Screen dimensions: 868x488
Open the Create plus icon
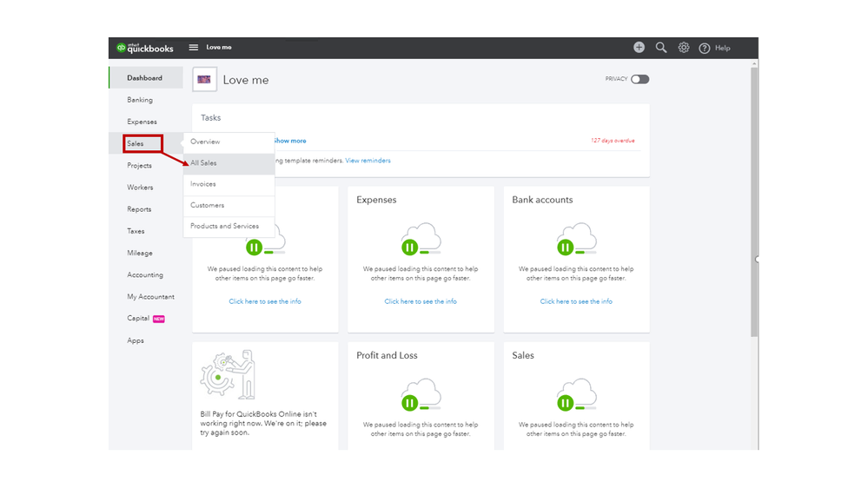click(639, 48)
